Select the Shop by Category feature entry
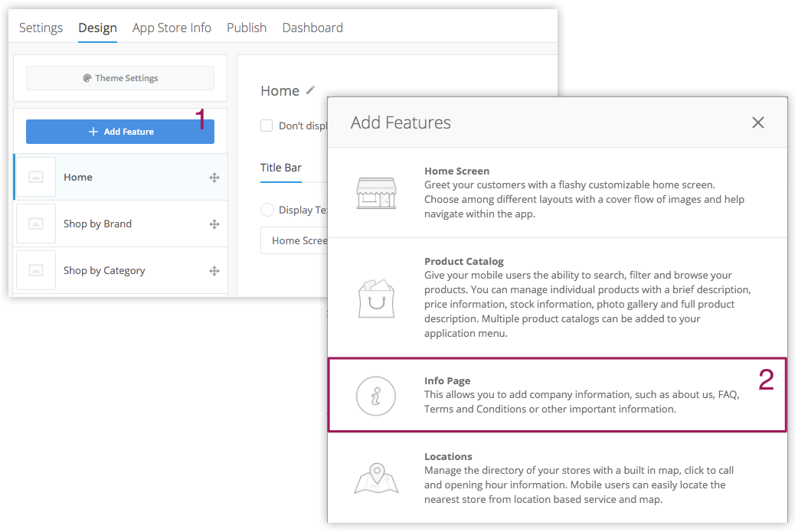Screen dimensions: 798x532 pos(104,270)
